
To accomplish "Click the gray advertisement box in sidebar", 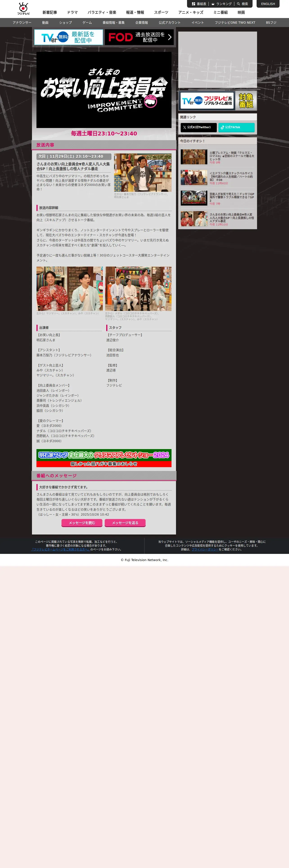I will 218,60.
